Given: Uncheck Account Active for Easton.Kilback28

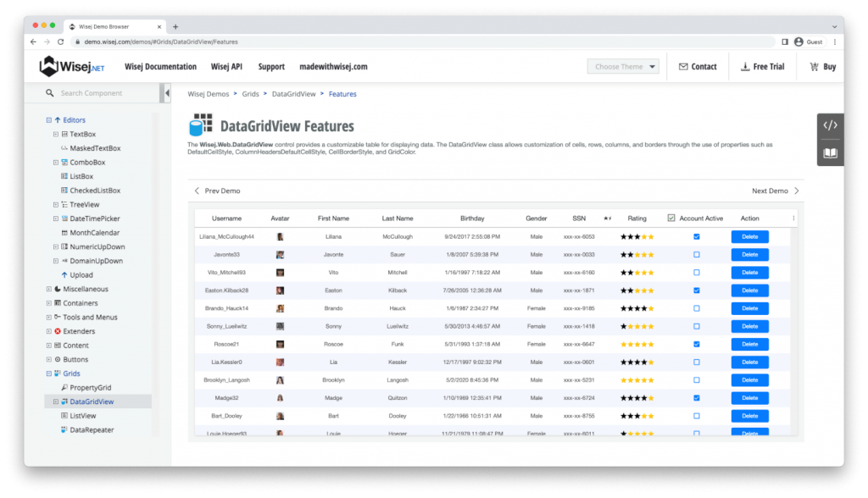Looking at the screenshot, I should [x=697, y=290].
